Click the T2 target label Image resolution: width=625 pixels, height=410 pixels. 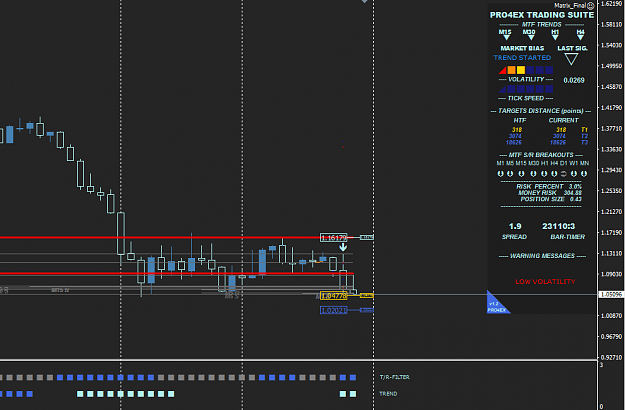pos(584,136)
